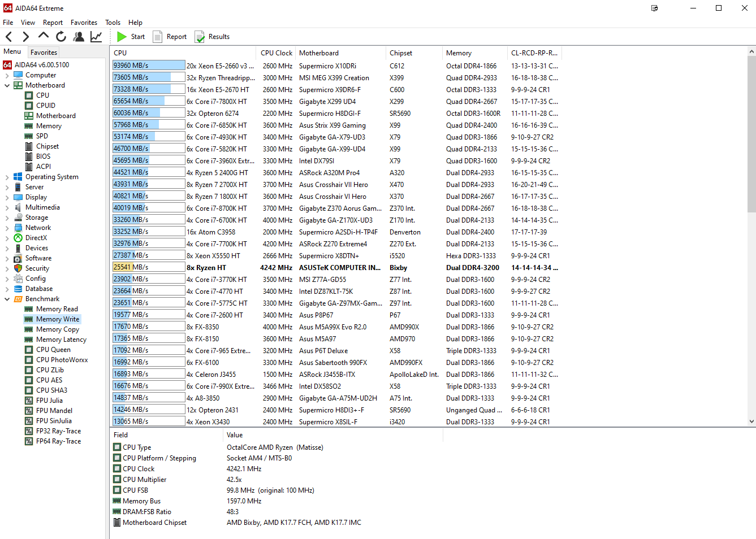Select the 32x Ryzen Threadripper row
The width and height of the screenshot is (756, 539).
[336, 77]
